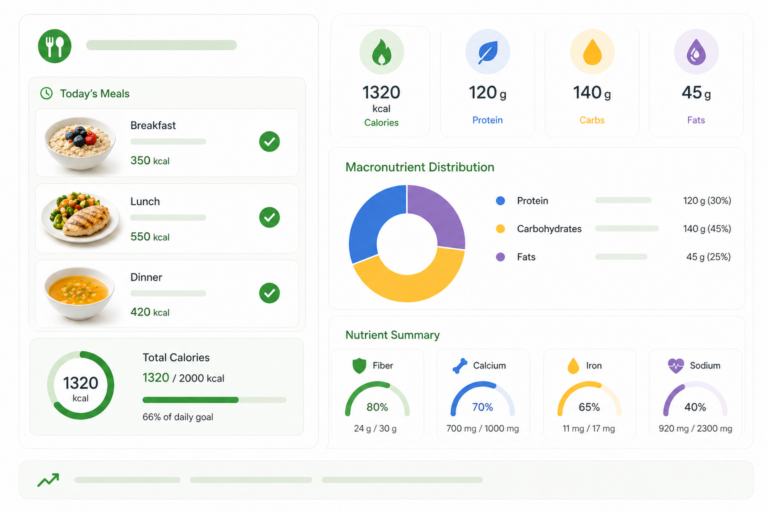Open the Lunch grilled chicken thumbnail
This screenshot has width=768, height=512.
80,217
